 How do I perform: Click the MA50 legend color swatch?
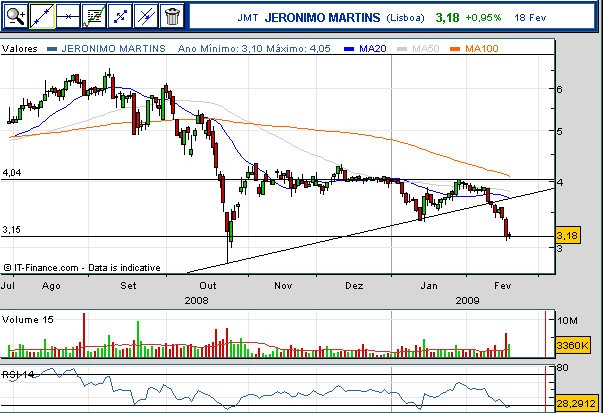[402, 49]
